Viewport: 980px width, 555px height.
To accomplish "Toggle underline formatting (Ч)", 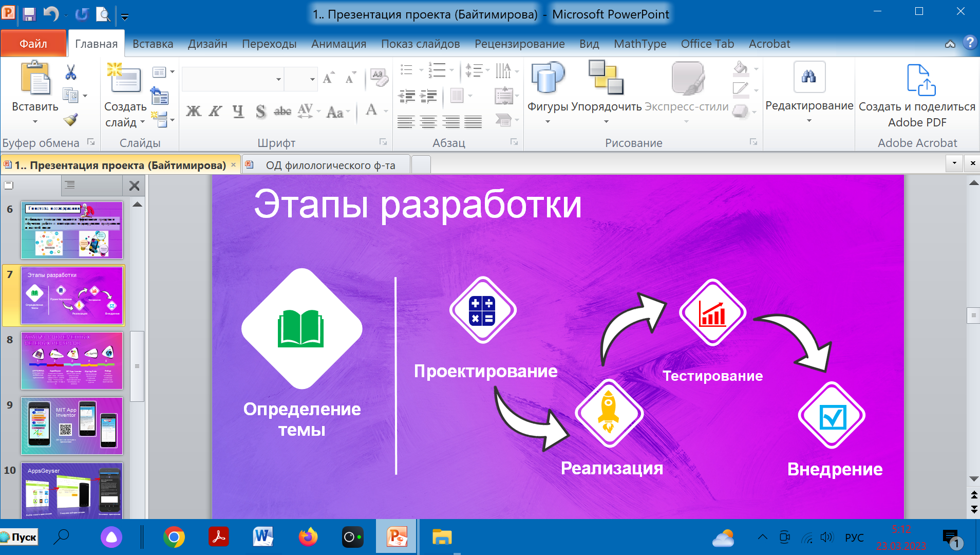I will 238,111.
